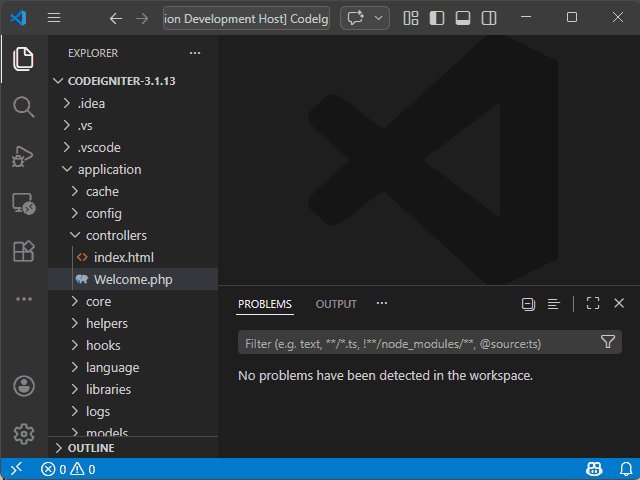Open notifications bell in status bar
The width and height of the screenshot is (640, 480).
[x=626, y=469]
